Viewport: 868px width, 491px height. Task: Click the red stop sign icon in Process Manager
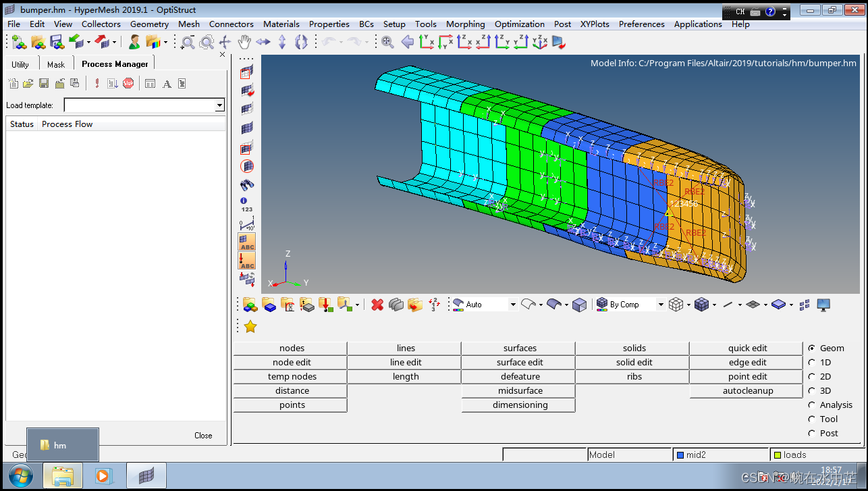tap(128, 84)
